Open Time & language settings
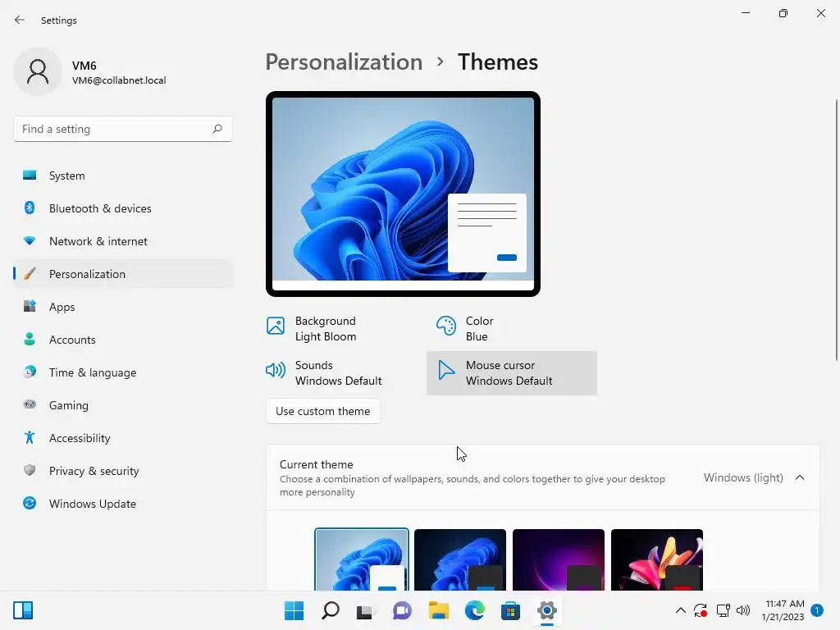 click(123, 372)
